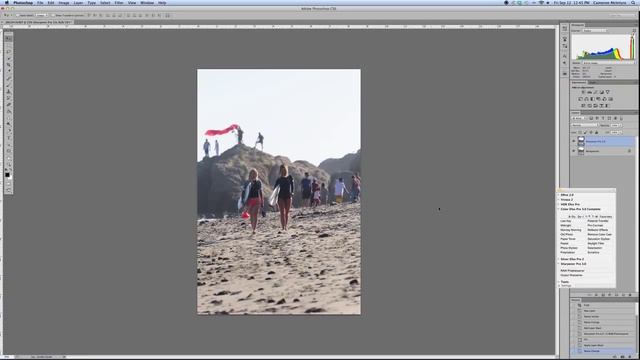640x360 pixels.
Task: Select the Brush tool
Action: (9, 85)
